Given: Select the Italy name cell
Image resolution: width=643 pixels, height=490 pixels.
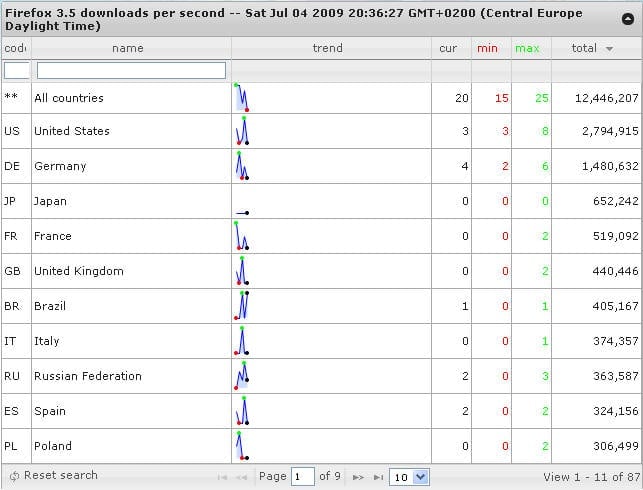Looking at the screenshot, I should 131,341.
